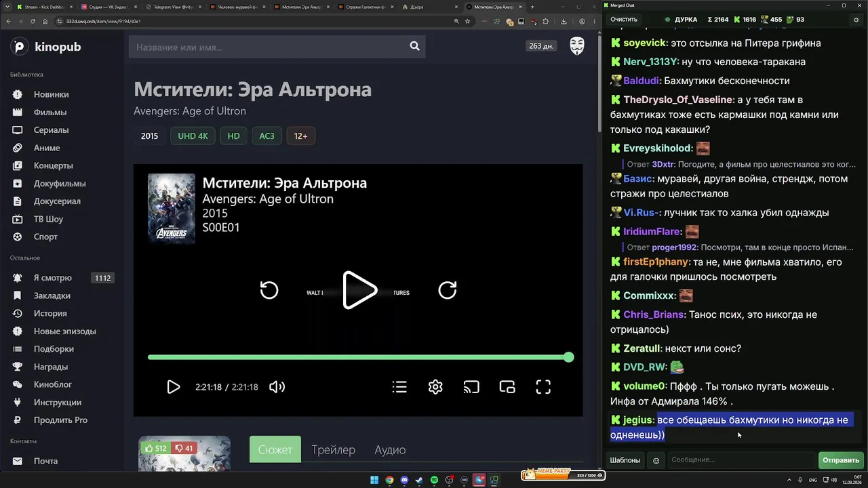Viewport: 868px width, 488px height.
Task: Click the Сообщение message input field
Action: (x=741, y=460)
